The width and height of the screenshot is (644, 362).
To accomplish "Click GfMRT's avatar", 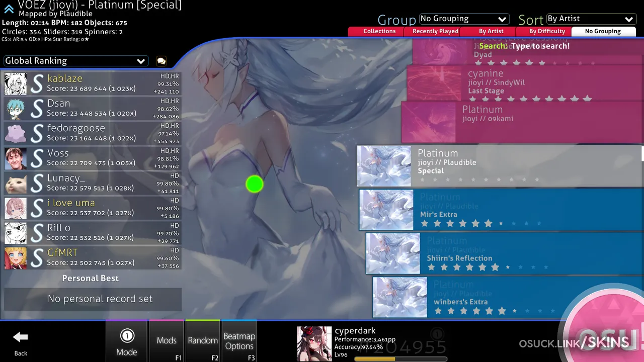I will 16,258.
